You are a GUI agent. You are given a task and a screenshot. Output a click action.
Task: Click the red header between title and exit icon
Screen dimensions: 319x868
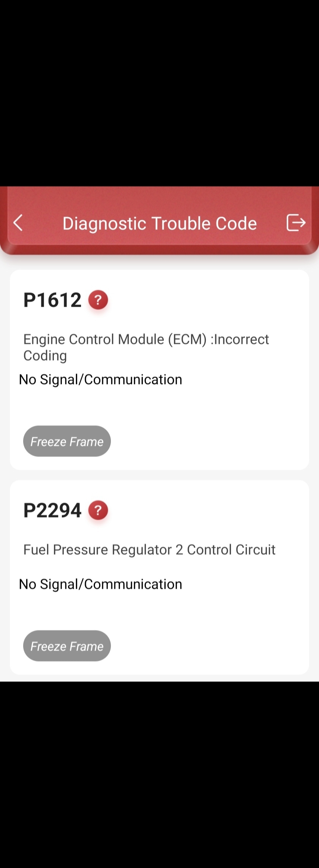(x=272, y=223)
